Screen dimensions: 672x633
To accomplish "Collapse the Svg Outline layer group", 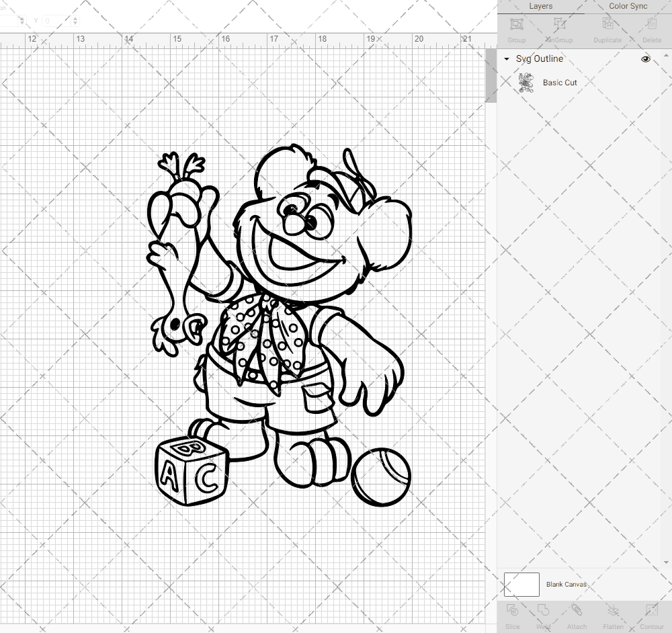I will click(x=507, y=59).
